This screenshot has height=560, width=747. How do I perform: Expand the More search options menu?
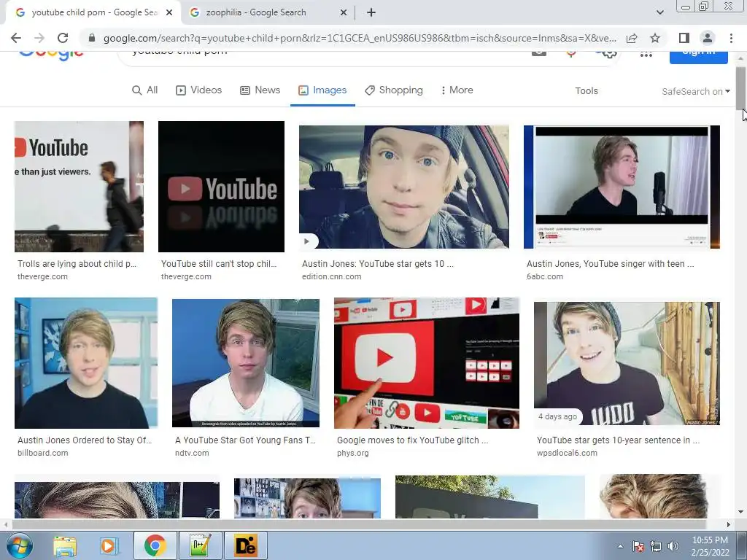pos(457,90)
